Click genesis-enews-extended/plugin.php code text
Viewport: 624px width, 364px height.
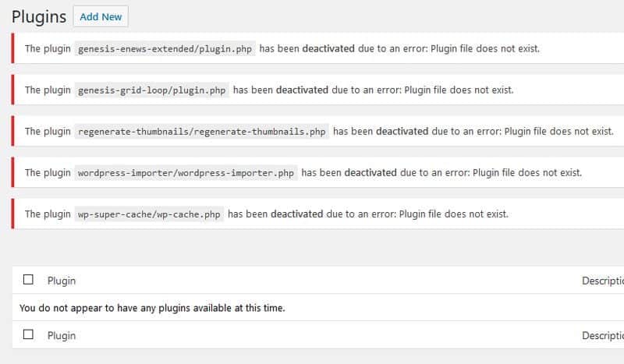click(165, 49)
